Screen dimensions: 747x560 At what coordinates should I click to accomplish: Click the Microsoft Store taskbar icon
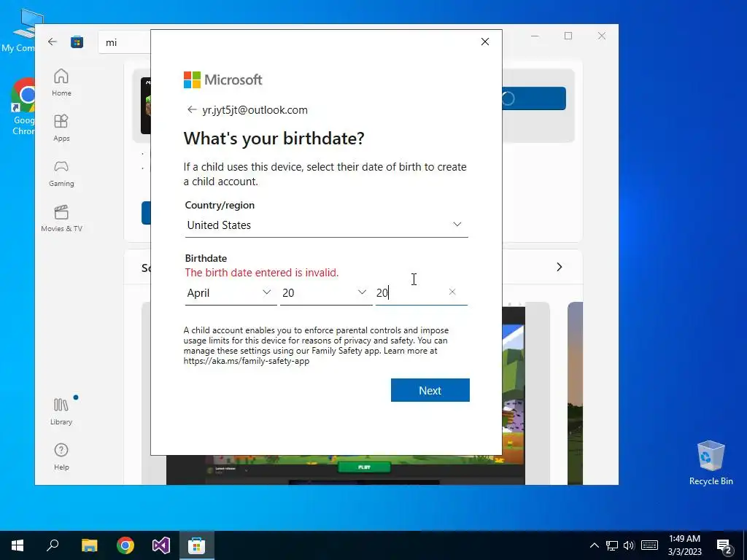(x=197, y=545)
